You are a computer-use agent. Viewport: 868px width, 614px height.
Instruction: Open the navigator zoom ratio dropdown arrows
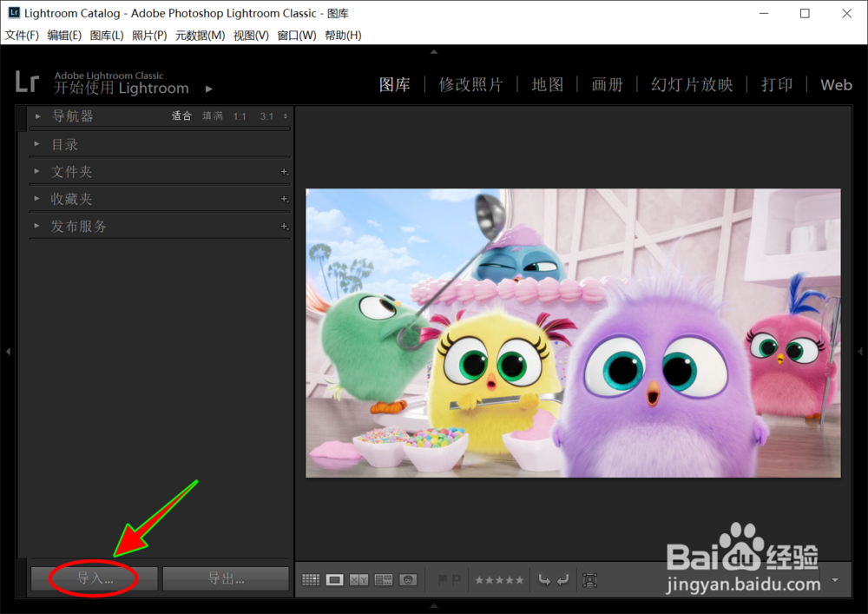pyautogui.click(x=285, y=116)
